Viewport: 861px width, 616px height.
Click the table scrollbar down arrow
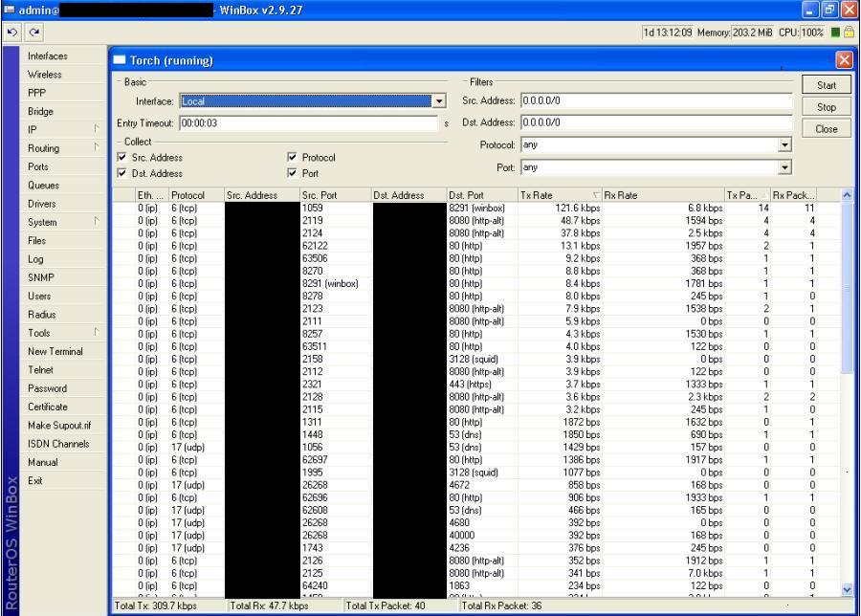(847, 589)
